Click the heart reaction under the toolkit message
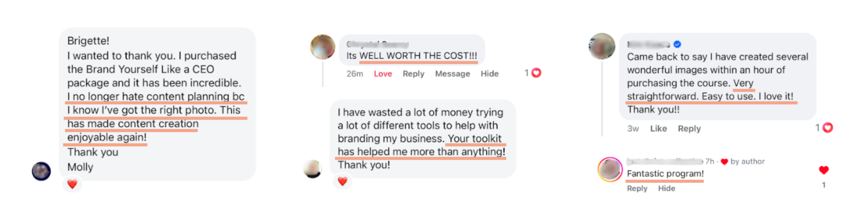The image size is (868, 223). click(x=342, y=181)
